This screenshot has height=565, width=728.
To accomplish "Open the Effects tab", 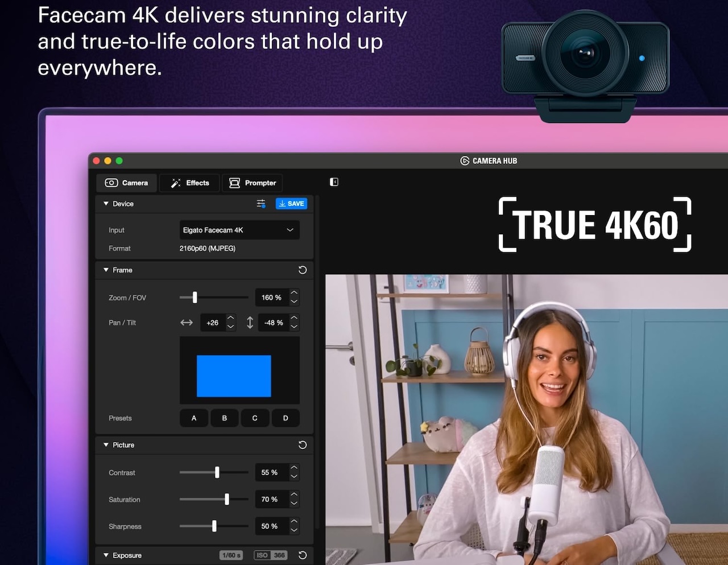I will pyautogui.click(x=190, y=183).
